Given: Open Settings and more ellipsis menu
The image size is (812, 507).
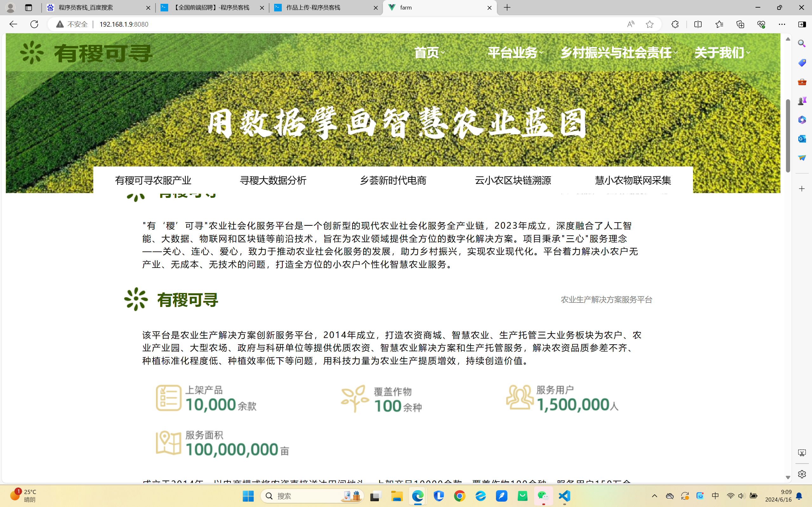Looking at the screenshot, I should pyautogui.click(x=782, y=24).
